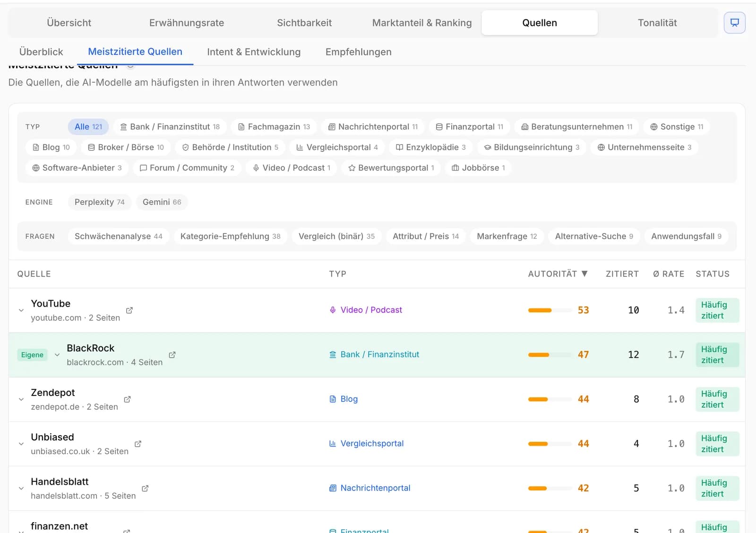Filter by Perplexity engine
Viewport: 756px width, 533px height.
(x=100, y=202)
